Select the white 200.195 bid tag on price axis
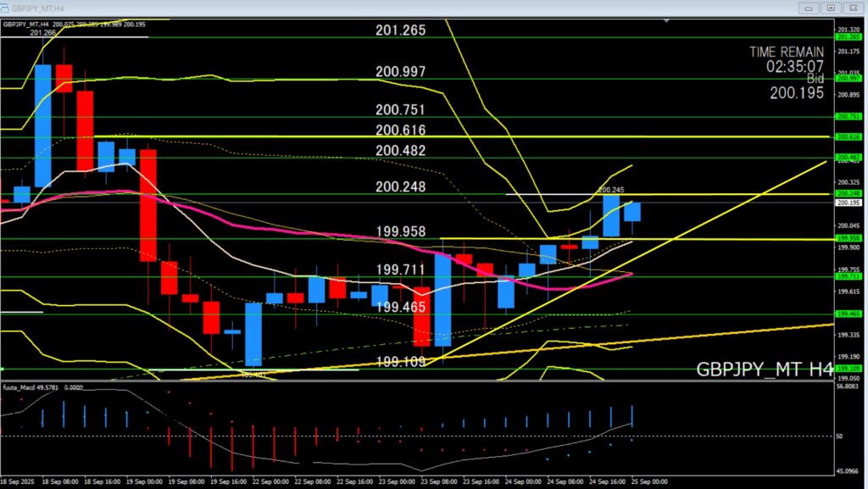 (849, 203)
